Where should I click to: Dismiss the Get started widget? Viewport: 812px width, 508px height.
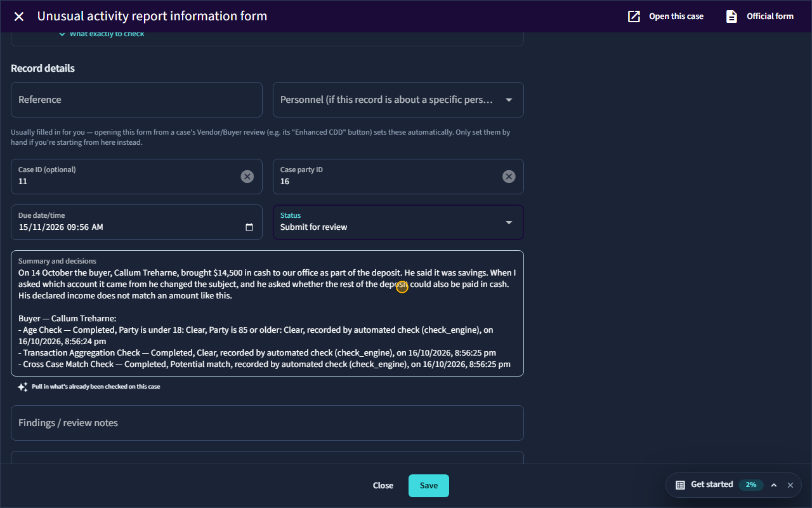pyautogui.click(x=790, y=485)
